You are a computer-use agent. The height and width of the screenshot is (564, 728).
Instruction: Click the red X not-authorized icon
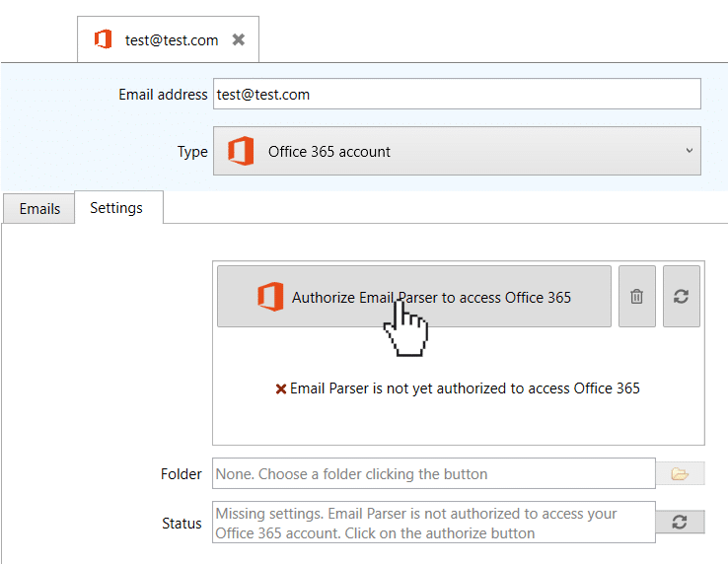pos(280,389)
